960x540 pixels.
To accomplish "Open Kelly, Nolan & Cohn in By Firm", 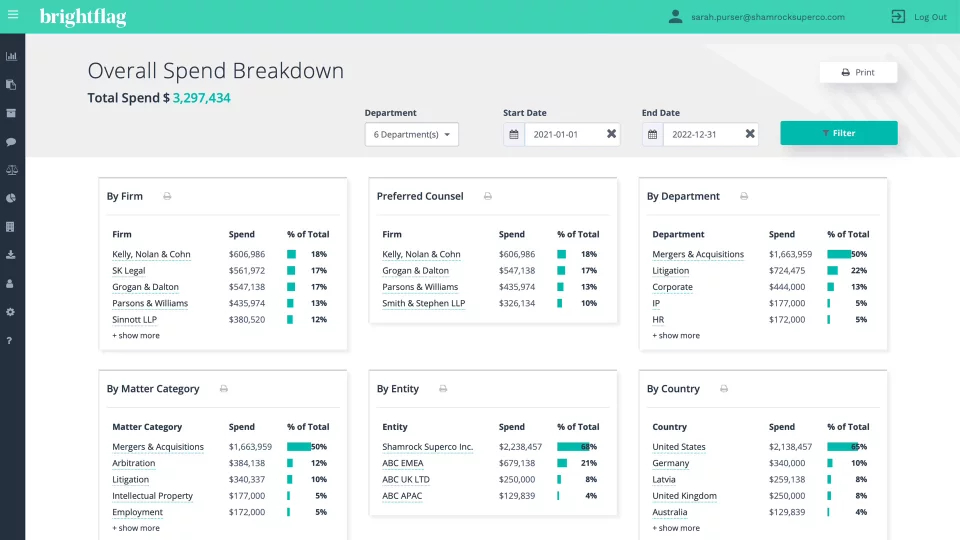I will [151, 254].
